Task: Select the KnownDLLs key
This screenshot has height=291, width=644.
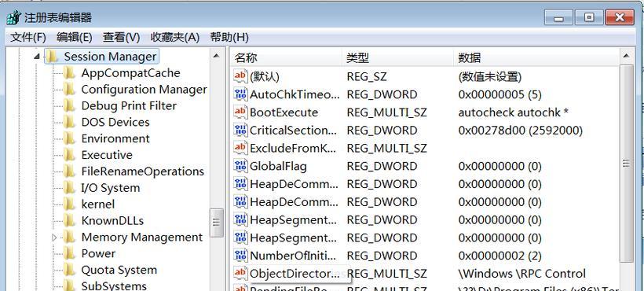Action: [112, 221]
